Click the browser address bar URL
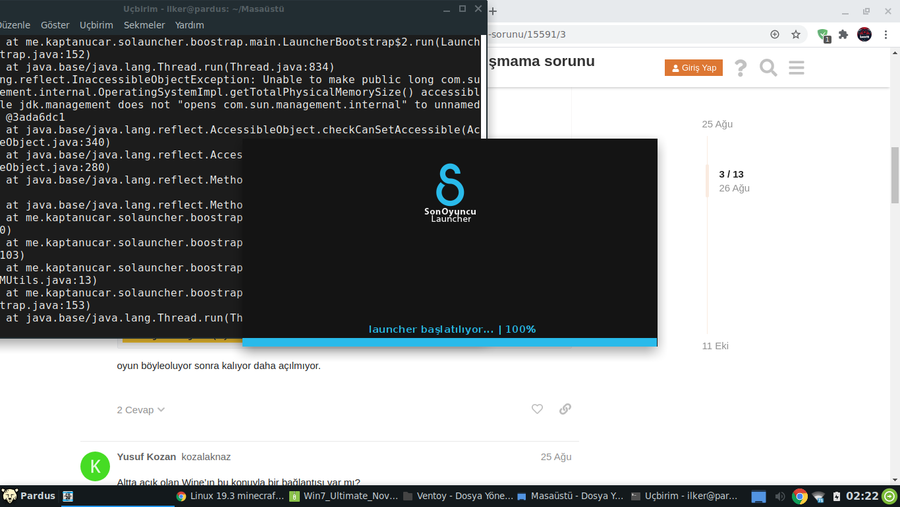The width and height of the screenshot is (900, 507). [526, 34]
